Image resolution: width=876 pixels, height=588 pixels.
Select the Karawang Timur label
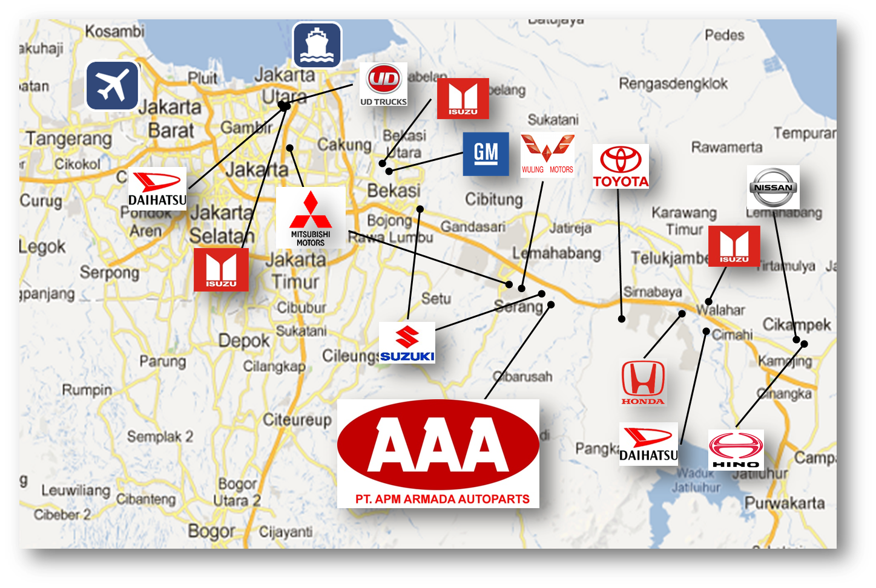684,221
